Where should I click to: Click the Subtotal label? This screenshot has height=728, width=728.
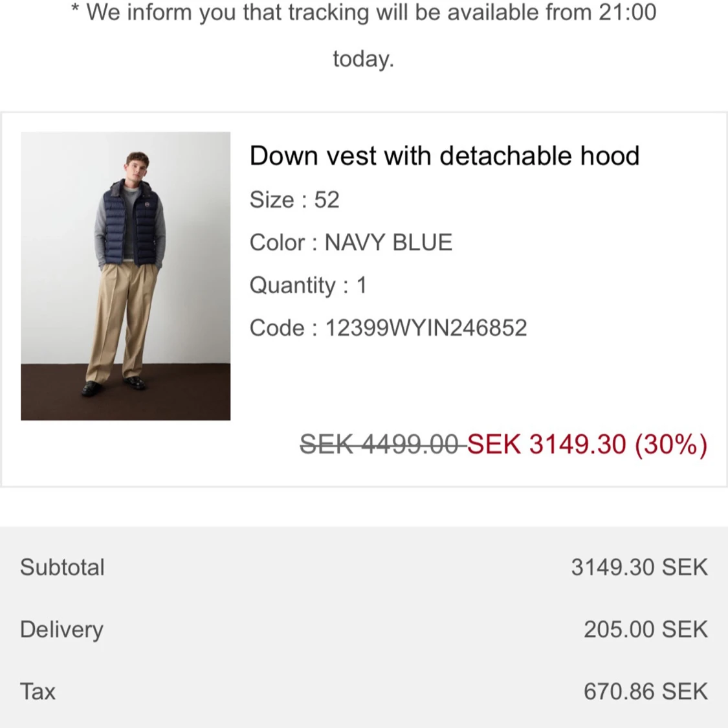[x=62, y=568]
